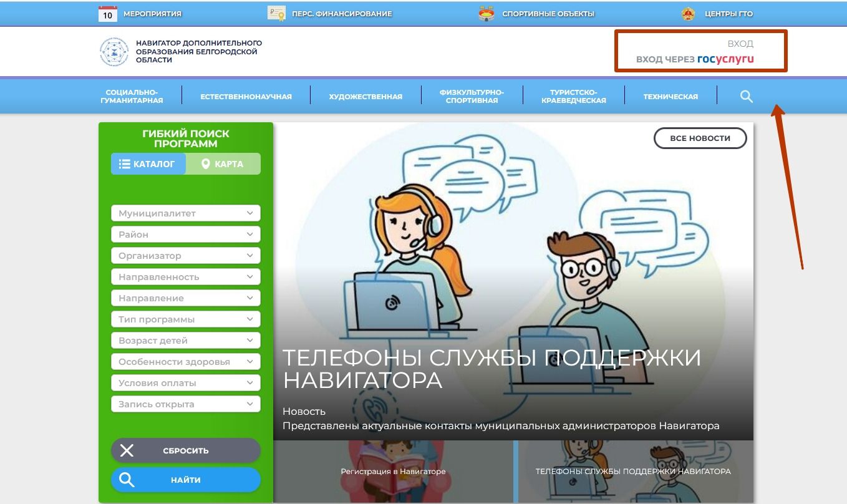Viewport: 847px width, 504px height.
Task: Switch the program search to Карта view
Action: [x=223, y=164]
